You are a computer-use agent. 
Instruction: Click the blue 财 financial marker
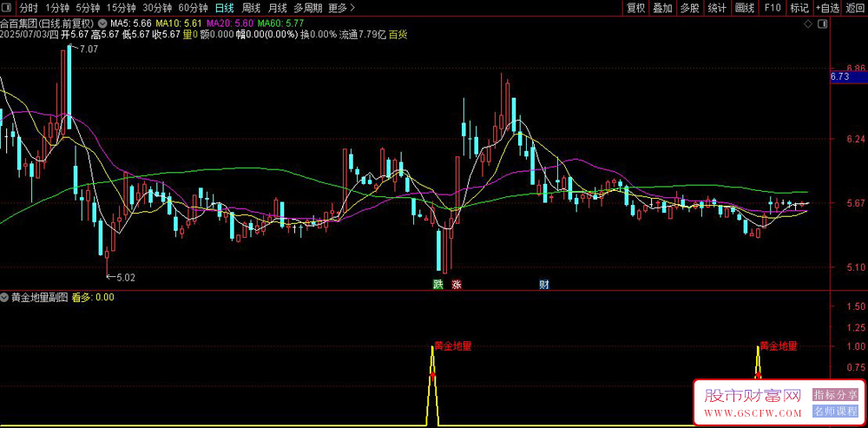pos(545,285)
